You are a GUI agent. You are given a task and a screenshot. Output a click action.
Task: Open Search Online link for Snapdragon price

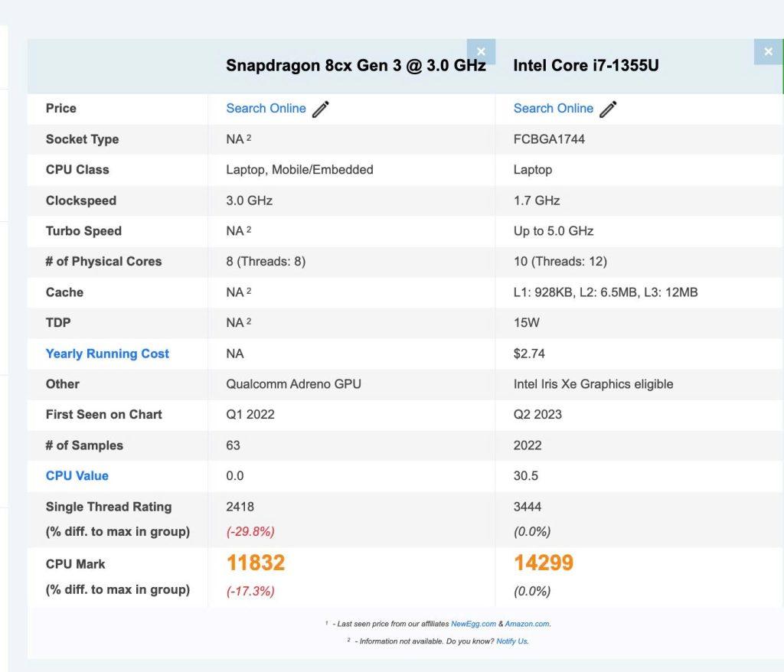point(266,109)
